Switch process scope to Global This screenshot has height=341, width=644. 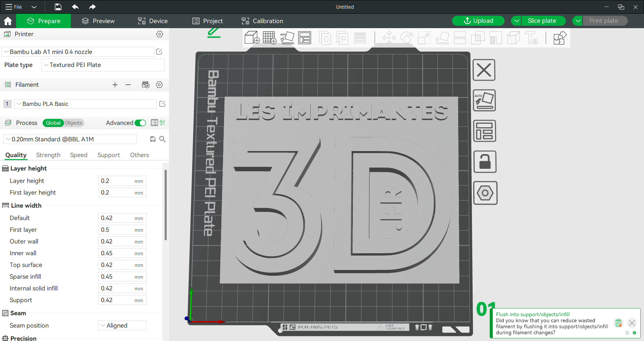pyautogui.click(x=53, y=123)
